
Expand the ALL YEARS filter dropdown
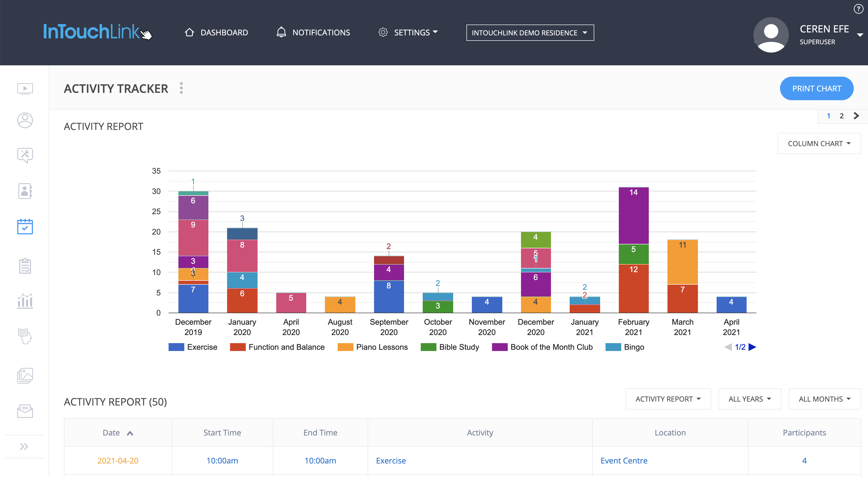pyautogui.click(x=749, y=399)
